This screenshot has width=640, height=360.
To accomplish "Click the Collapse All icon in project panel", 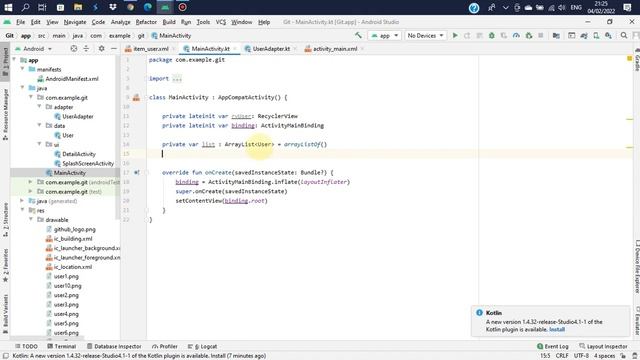I will pos(86,49).
